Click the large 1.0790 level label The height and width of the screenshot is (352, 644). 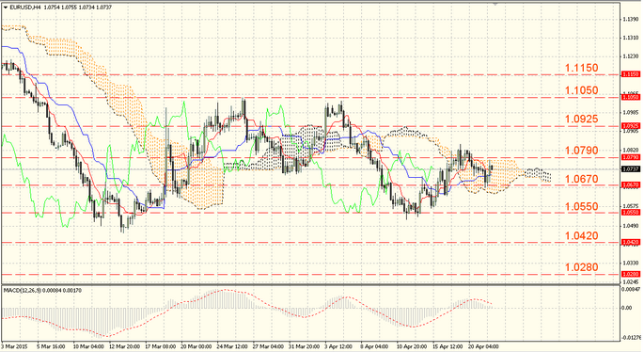[582, 151]
